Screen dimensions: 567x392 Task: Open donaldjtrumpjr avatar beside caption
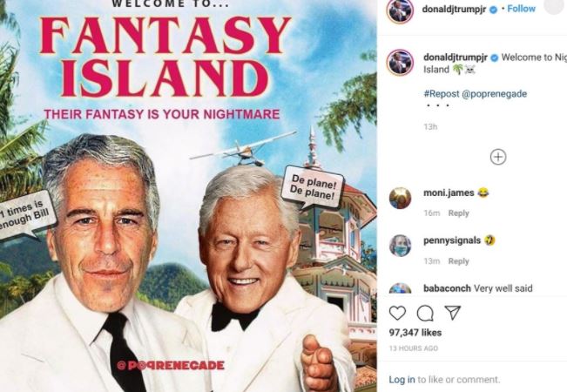(x=400, y=62)
